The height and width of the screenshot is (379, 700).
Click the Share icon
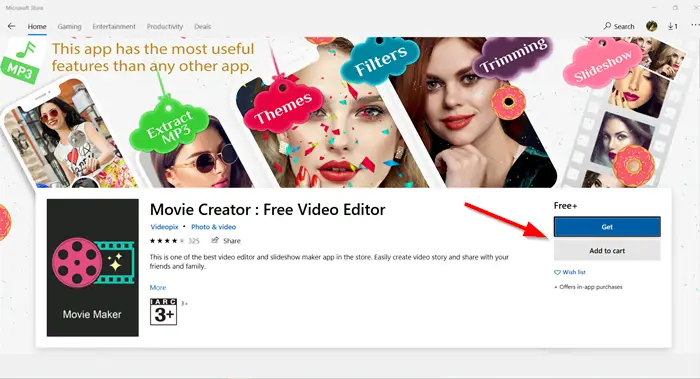pyautogui.click(x=215, y=241)
